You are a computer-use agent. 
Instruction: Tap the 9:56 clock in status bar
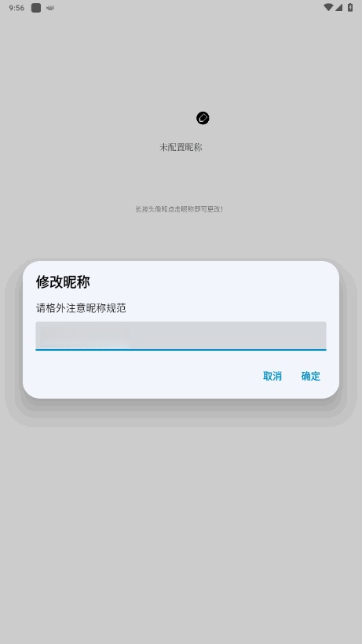[x=16, y=8]
